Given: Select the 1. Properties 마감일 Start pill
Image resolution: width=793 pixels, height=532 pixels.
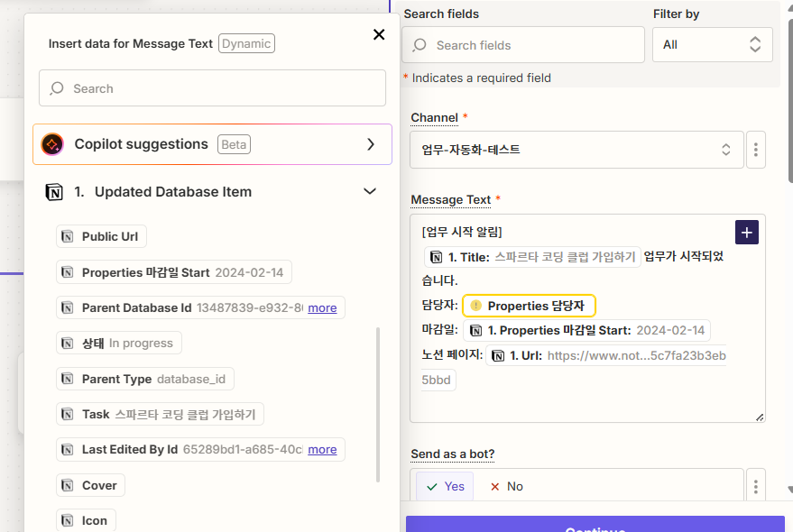Looking at the screenshot, I should coord(587,330).
